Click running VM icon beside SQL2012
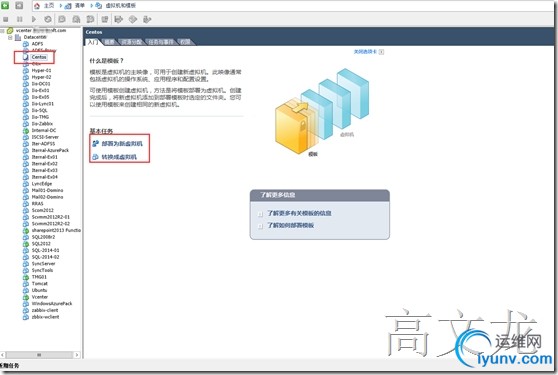 pos(26,244)
